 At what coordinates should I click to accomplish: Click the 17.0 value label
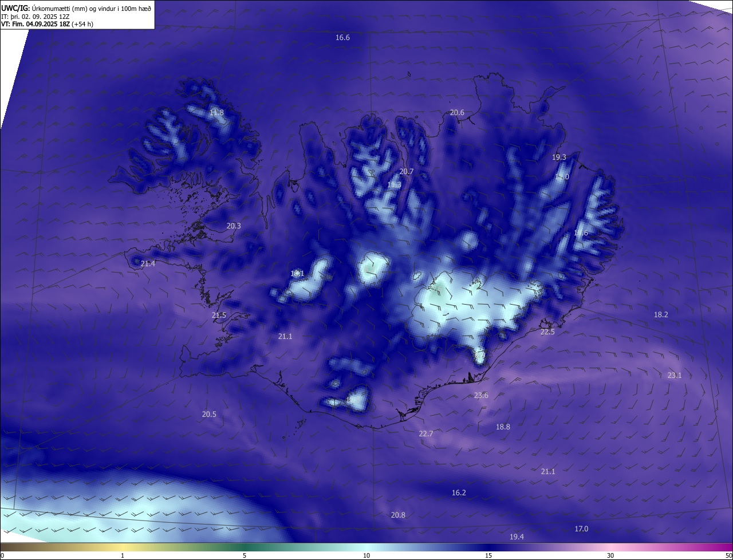point(581,529)
